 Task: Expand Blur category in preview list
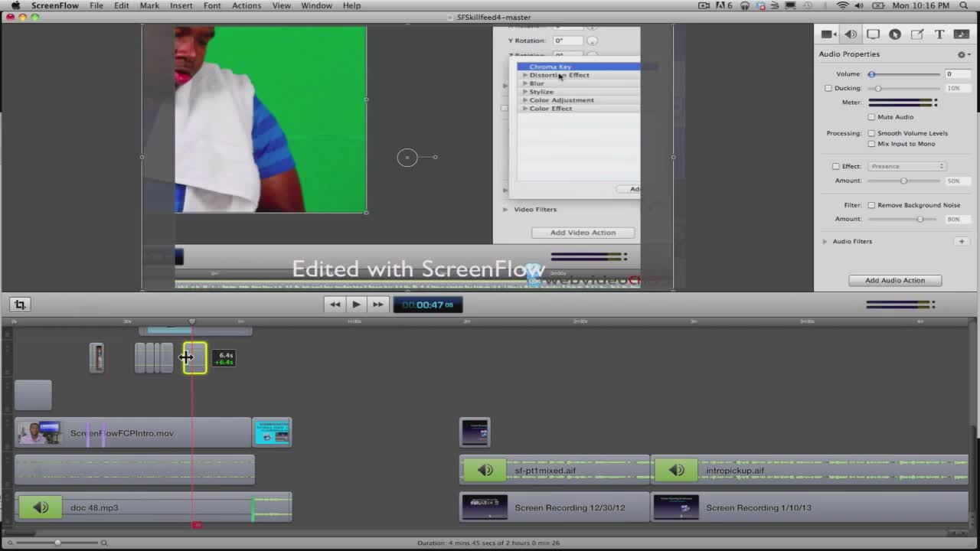pos(524,83)
